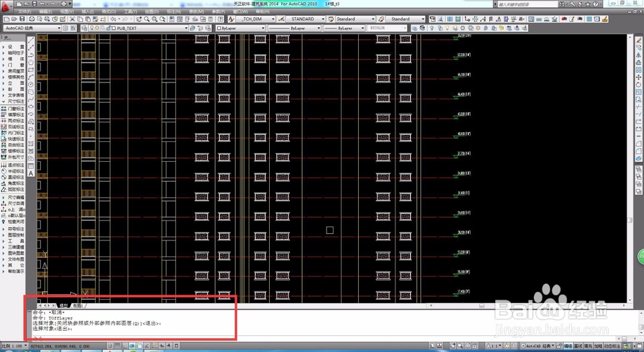This screenshot has height=352, width=644.
Task: Toggle layer freeze sun in PUB_TEXT layer box
Action: click(97, 28)
